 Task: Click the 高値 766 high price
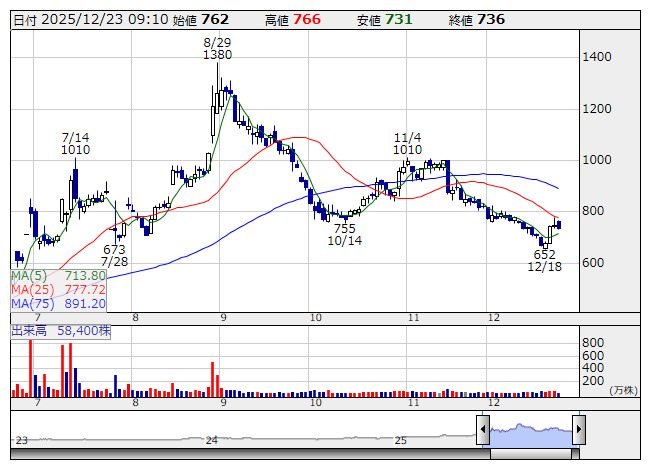coord(293,20)
